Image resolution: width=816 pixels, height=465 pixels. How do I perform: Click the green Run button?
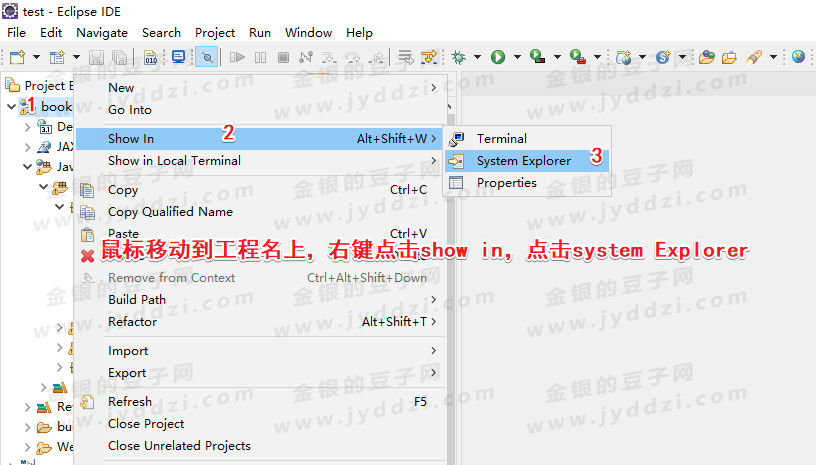pos(498,57)
